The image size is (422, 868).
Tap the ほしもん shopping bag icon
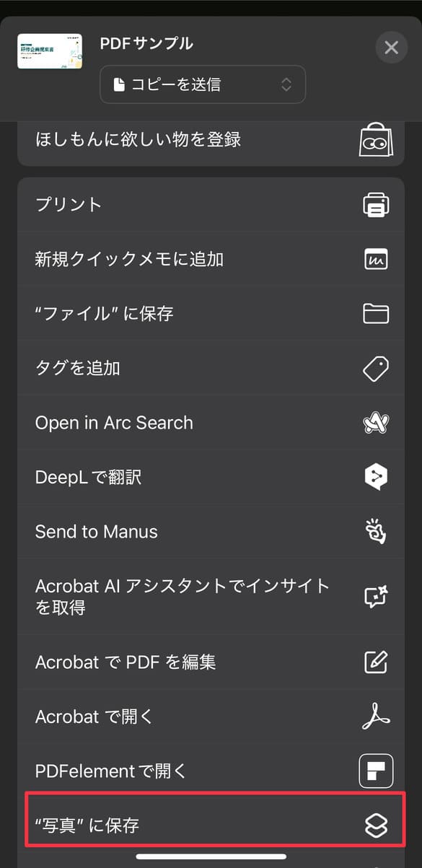[x=376, y=139]
